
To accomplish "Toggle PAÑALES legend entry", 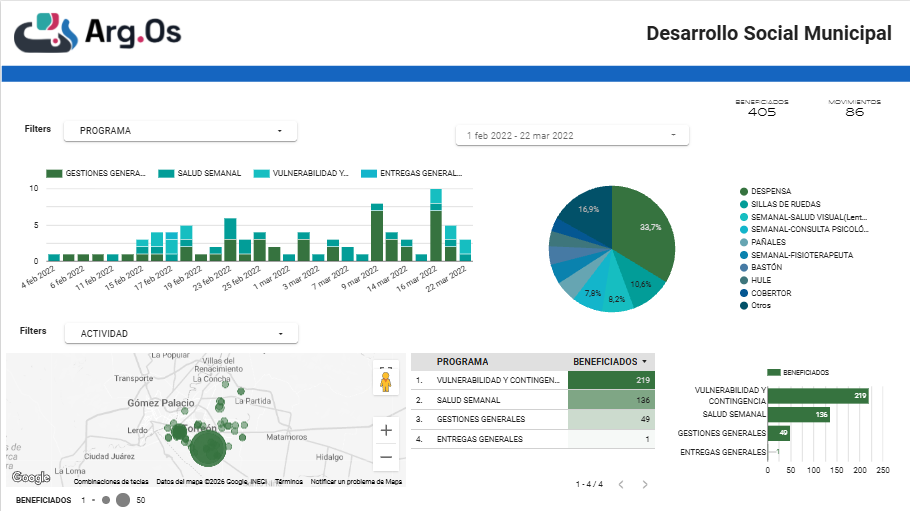I will (x=763, y=242).
